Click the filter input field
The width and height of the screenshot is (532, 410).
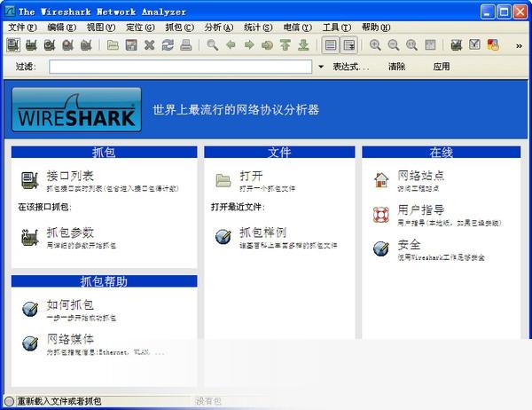181,67
